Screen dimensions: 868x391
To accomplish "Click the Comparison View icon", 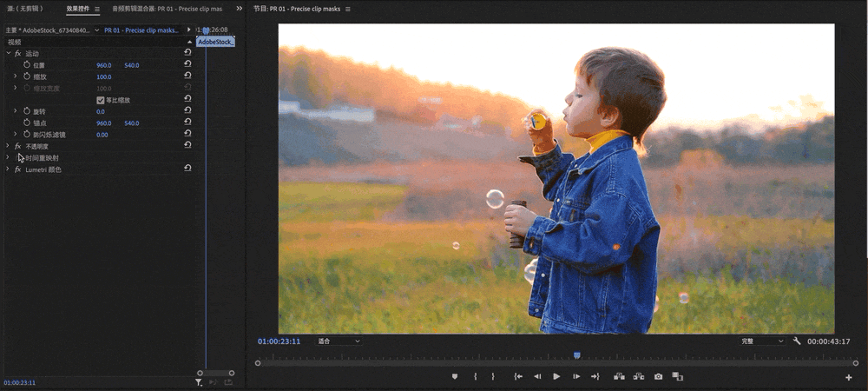I will (x=678, y=376).
